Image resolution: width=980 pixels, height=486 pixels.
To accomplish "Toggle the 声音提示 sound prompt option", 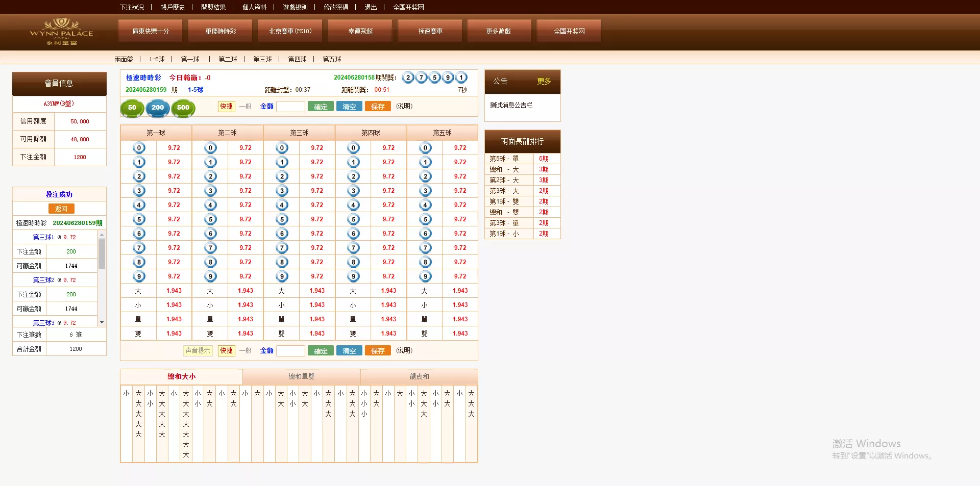I will pyautogui.click(x=198, y=351).
